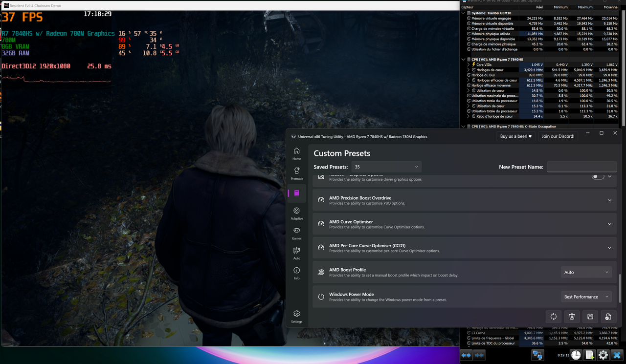Collapse the Système: TianBei GEM10 group
This screenshot has height=364, width=626.
[464, 13]
